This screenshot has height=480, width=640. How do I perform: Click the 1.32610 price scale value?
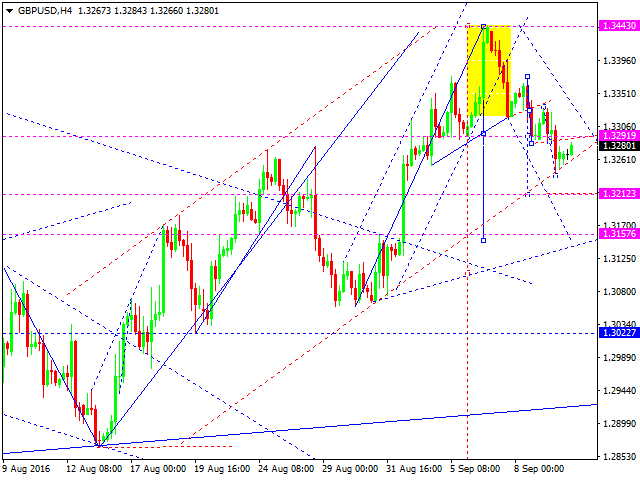620,159
